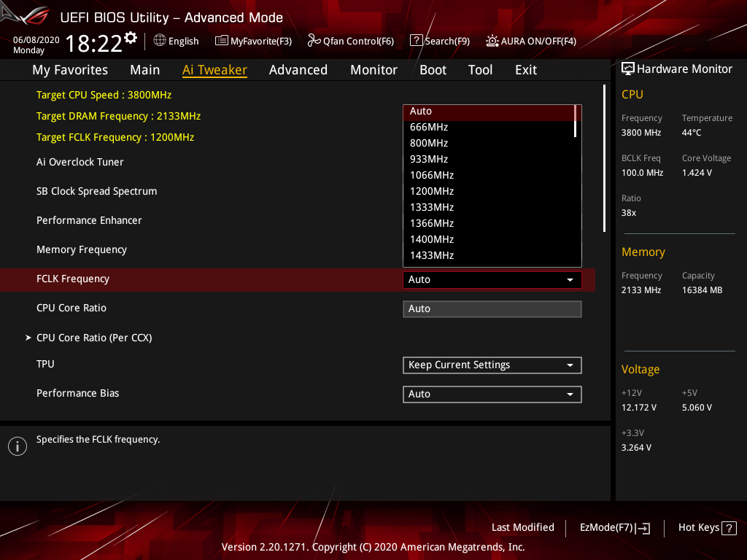Image resolution: width=747 pixels, height=560 pixels.
Task: Click Core Voltage 1.424 V value
Action: click(x=697, y=173)
